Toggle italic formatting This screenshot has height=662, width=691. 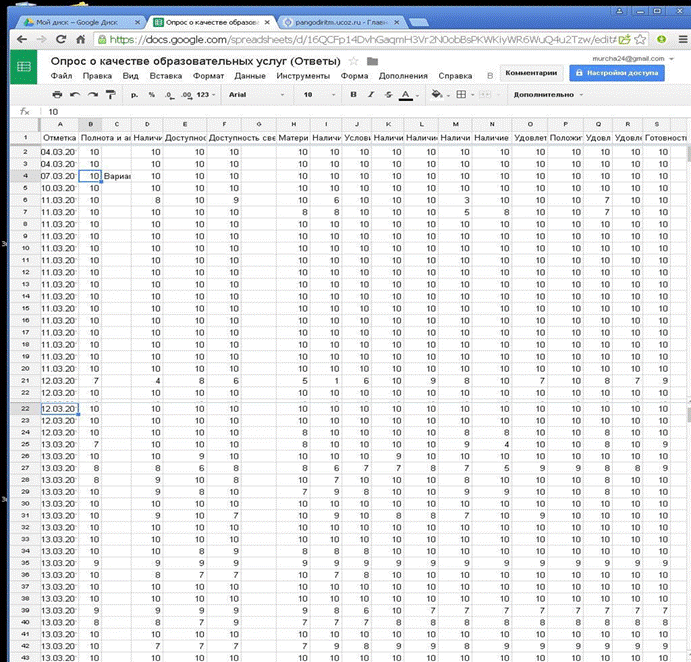[371, 94]
